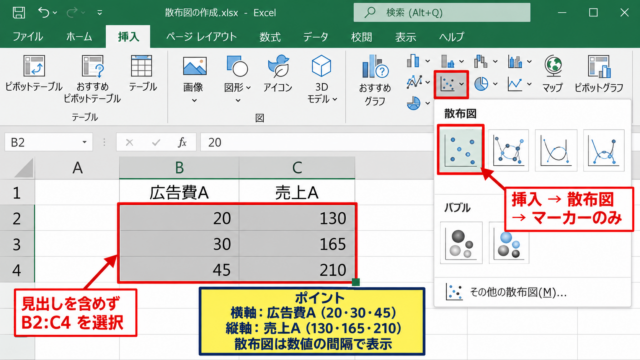Select scatter with straight lines and markers

tap(604, 150)
